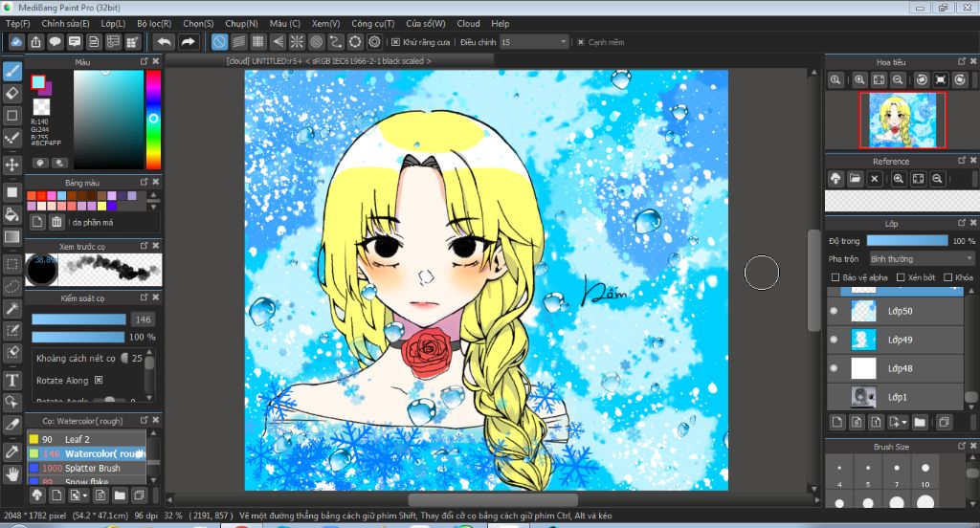Enable the concentric circle snap guide
The image size is (980, 528).
316,42
